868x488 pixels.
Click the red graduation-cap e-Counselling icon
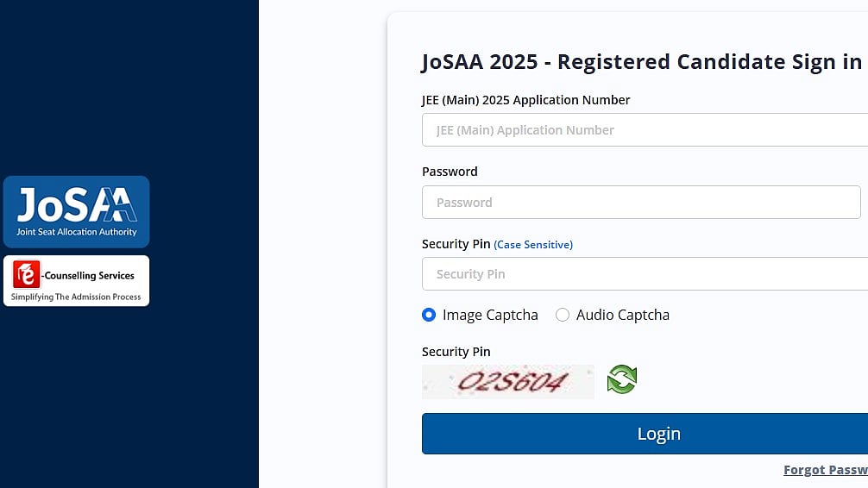click(27, 274)
